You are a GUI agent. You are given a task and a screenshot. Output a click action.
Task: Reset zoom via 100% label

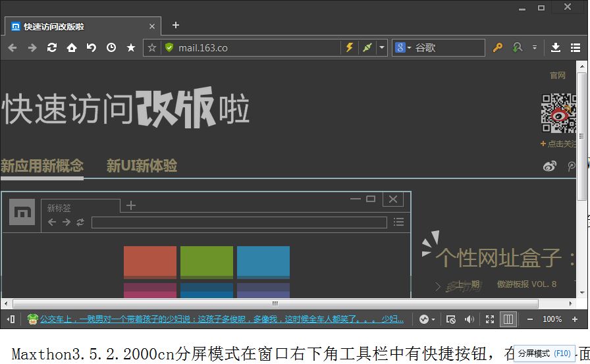coord(552,319)
